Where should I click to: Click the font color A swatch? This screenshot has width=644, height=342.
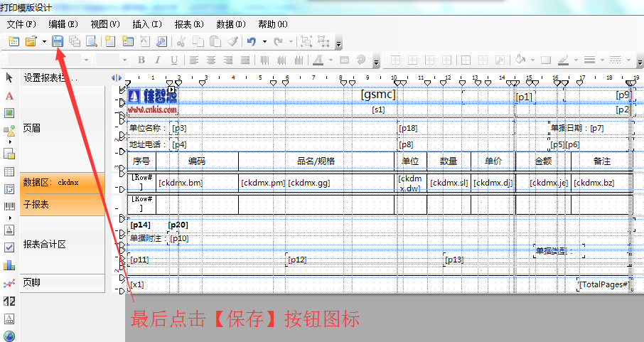[318, 60]
